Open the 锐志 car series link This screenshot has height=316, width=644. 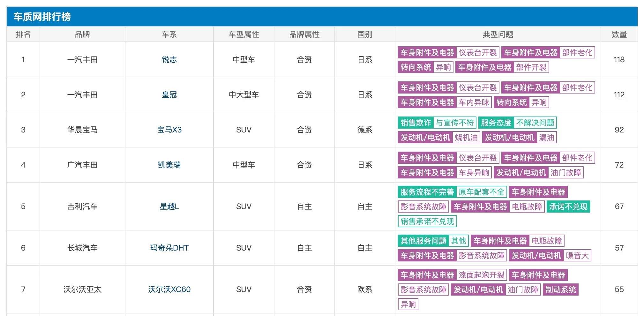click(169, 60)
